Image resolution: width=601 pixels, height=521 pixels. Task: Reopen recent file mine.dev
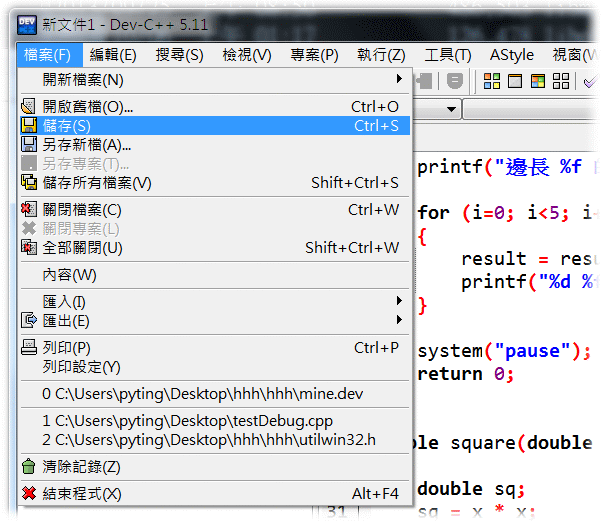[215, 394]
